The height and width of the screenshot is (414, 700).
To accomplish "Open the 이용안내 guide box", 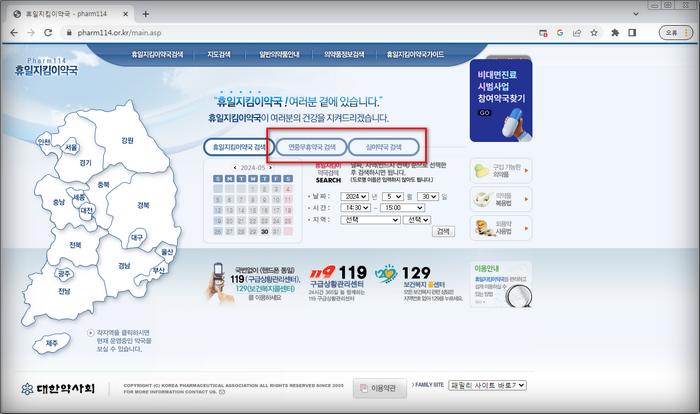I will click(501, 284).
